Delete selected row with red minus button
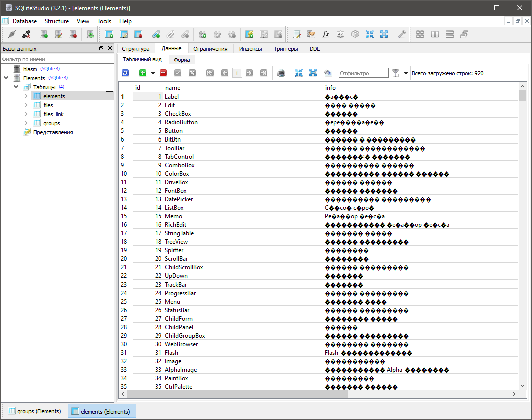Screen dimensions: 532x420 [x=163, y=73]
